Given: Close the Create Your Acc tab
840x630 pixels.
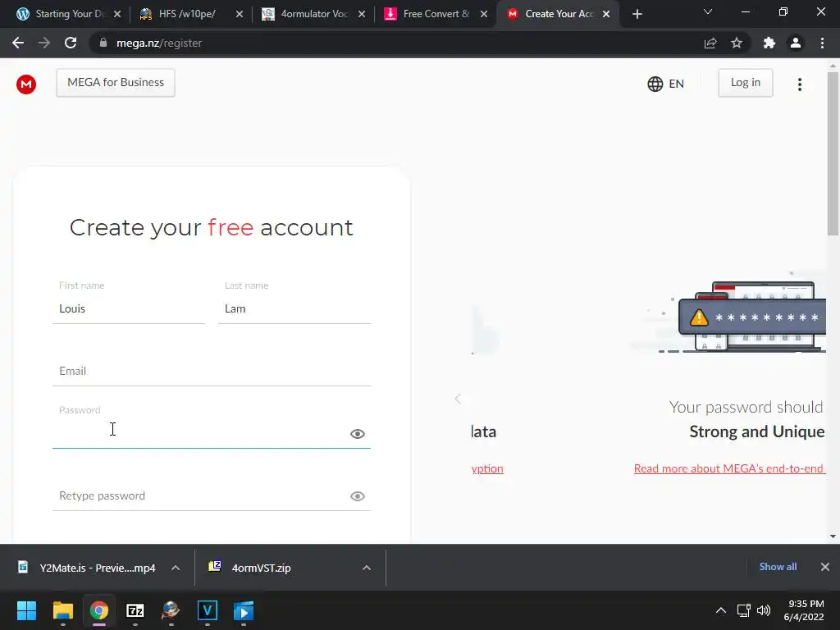Looking at the screenshot, I should click(x=606, y=14).
